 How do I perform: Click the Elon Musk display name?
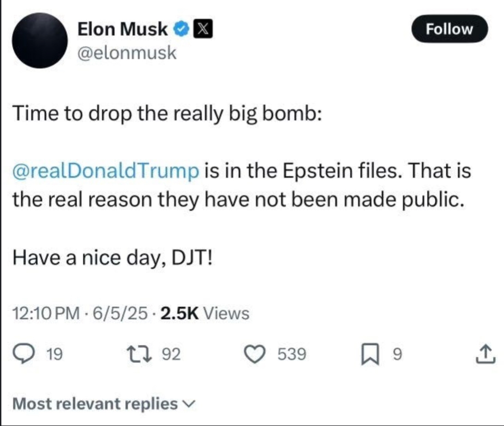click(x=122, y=30)
